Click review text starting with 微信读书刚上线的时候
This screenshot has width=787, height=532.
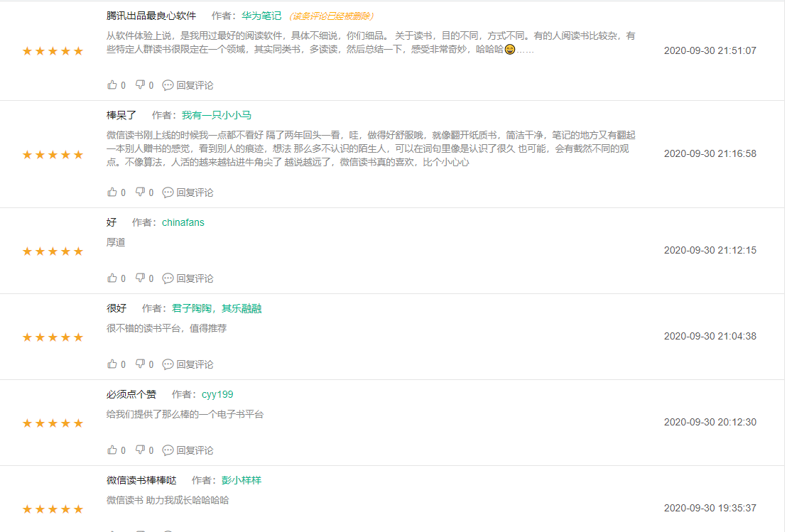371,148
